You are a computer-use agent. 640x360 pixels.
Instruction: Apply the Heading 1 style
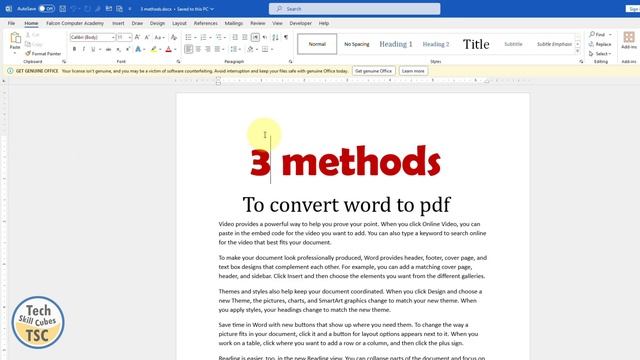click(x=396, y=44)
